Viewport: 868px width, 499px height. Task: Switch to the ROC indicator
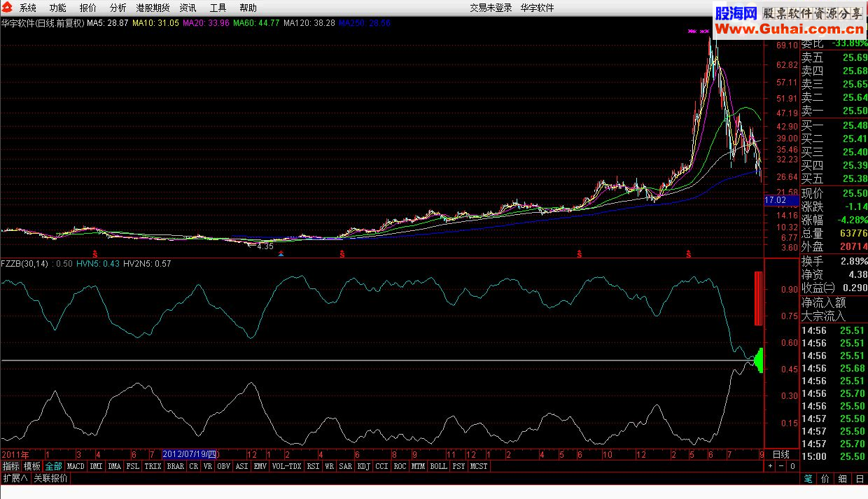400,466
